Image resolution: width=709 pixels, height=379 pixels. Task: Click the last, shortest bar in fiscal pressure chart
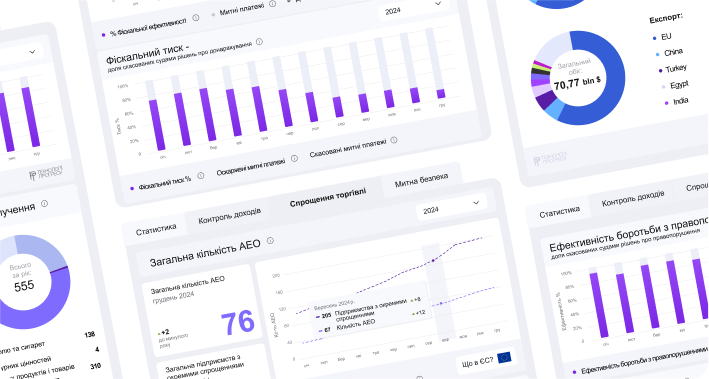441,94
